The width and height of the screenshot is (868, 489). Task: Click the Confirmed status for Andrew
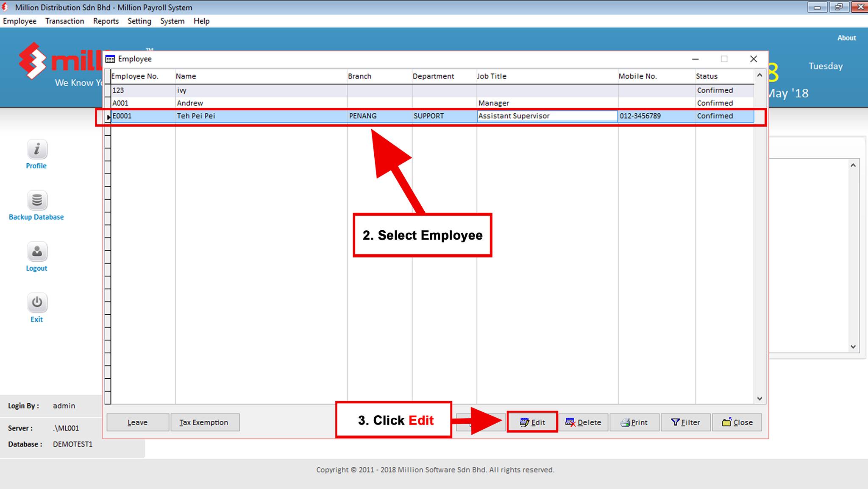(715, 103)
